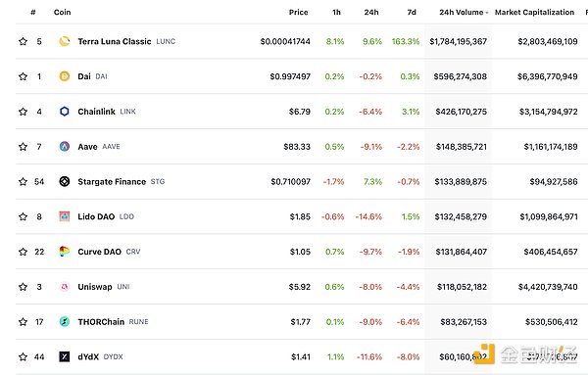Image resolution: width=588 pixels, height=375 pixels.
Task: Click the Curve DAO colorful logo
Action: pyautogui.click(x=65, y=252)
